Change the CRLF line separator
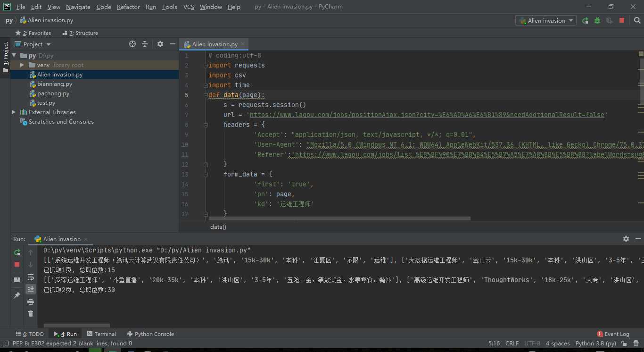The image size is (644, 352). coord(512,344)
